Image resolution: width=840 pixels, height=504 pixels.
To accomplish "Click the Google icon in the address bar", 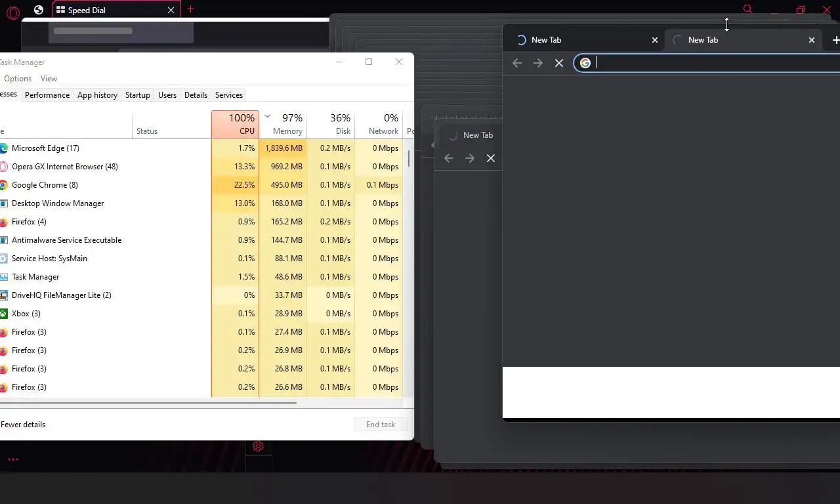I will (585, 63).
